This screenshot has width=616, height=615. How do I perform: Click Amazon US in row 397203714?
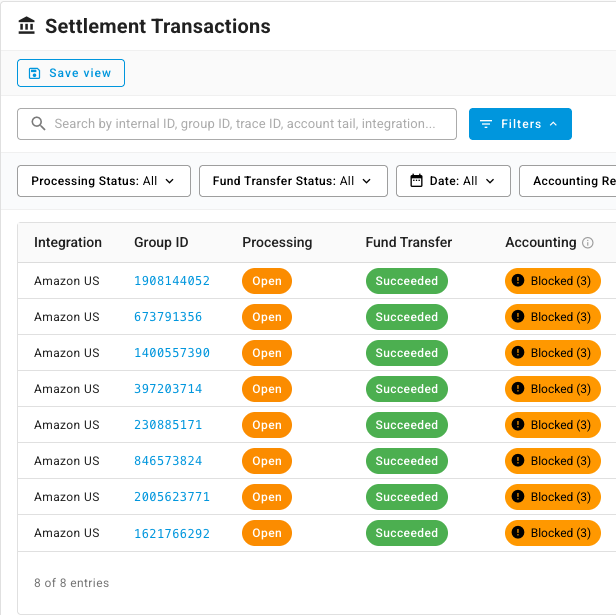67,389
